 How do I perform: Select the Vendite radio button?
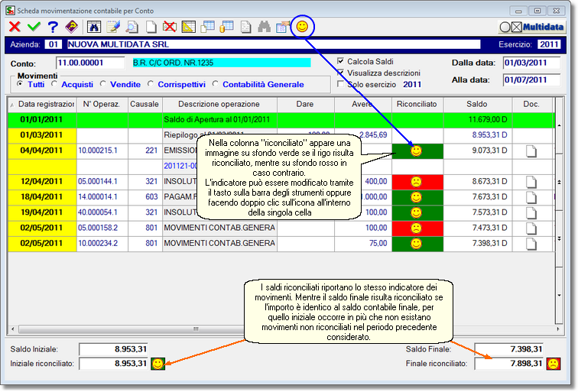(x=103, y=84)
